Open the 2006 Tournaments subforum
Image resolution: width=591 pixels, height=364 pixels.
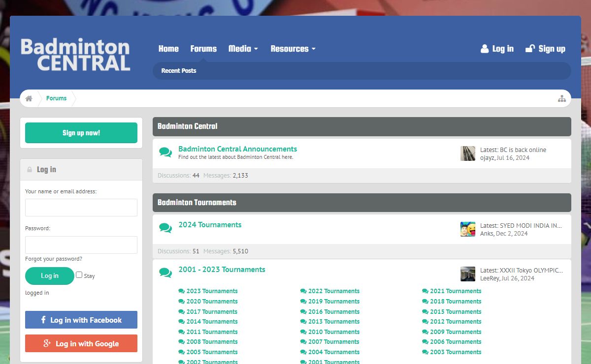tap(456, 342)
